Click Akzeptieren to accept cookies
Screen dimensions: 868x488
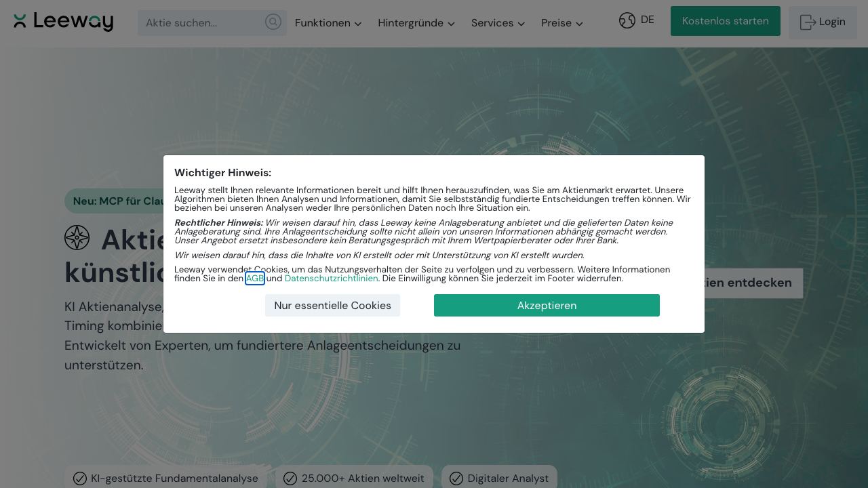click(547, 306)
